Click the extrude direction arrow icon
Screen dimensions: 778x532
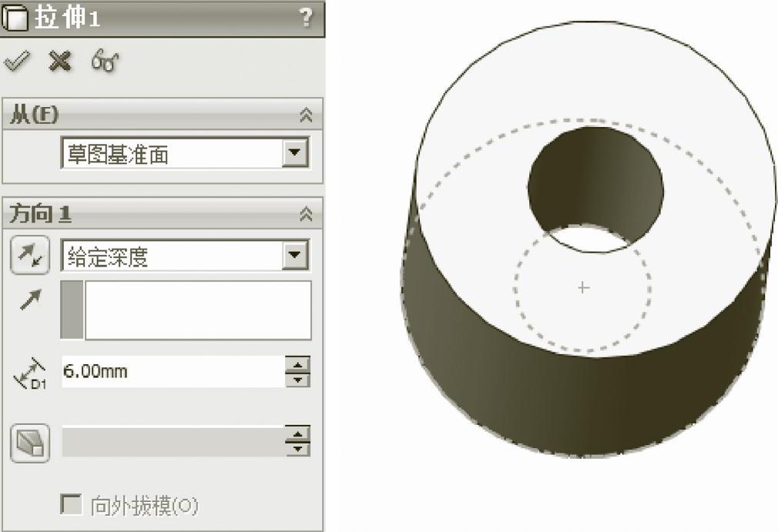(30, 299)
